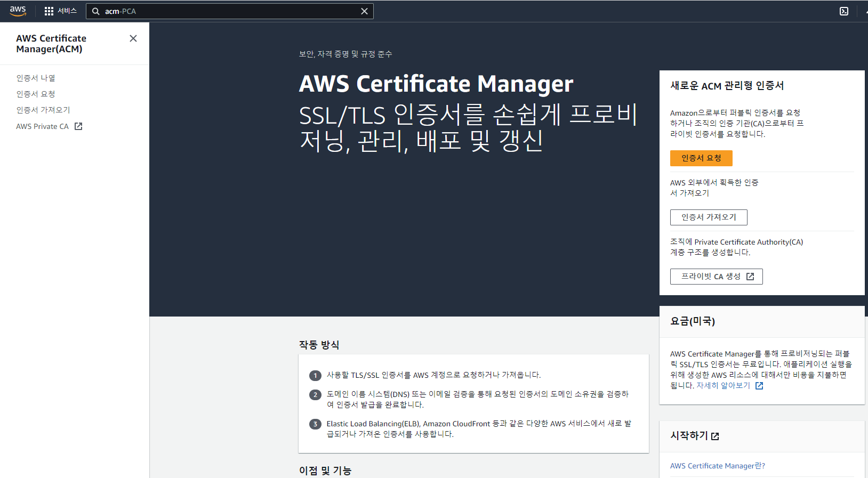868x478 pixels.
Task: Click step 1 text about TLS/SSL 인증서
Action: 433,375
